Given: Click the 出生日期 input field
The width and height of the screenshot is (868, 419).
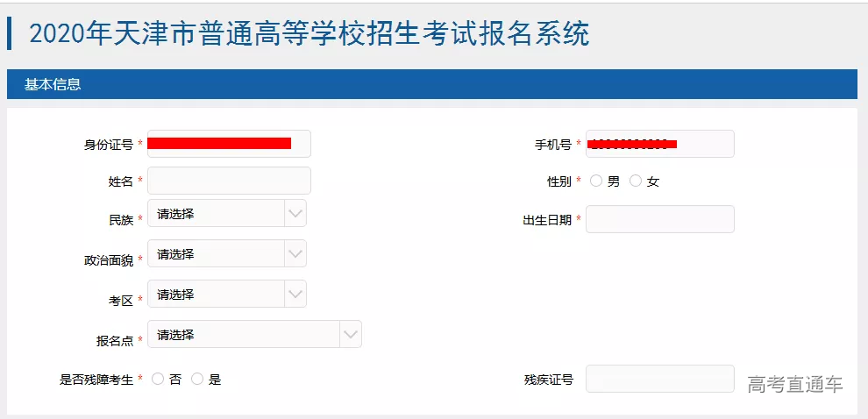Looking at the screenshot, I should [659, 219].
